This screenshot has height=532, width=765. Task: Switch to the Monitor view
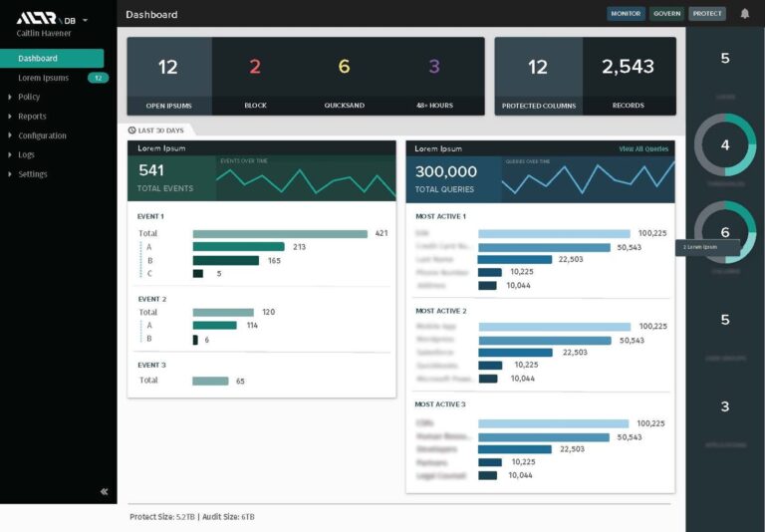pyautogui.click(x=626, y=14)
